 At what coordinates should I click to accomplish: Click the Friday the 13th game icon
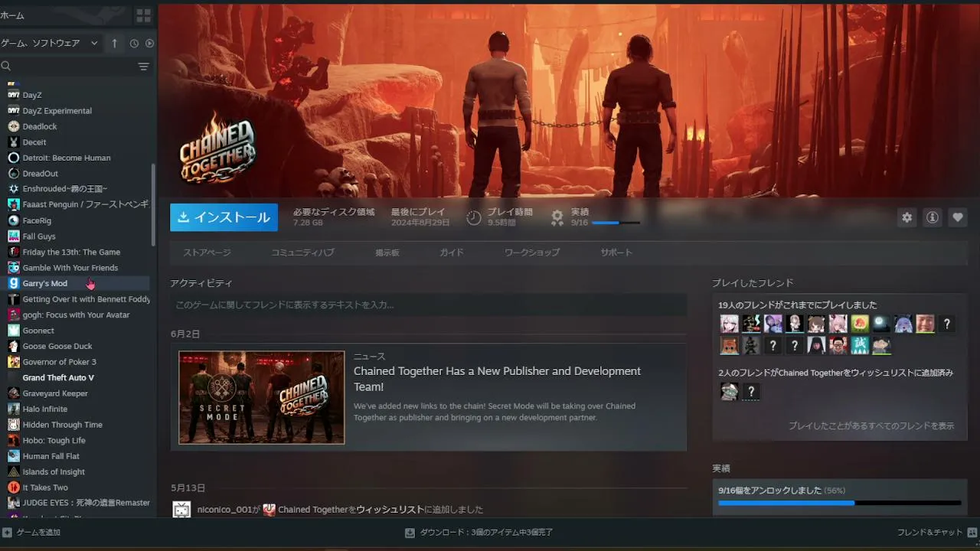click(13, 252)
